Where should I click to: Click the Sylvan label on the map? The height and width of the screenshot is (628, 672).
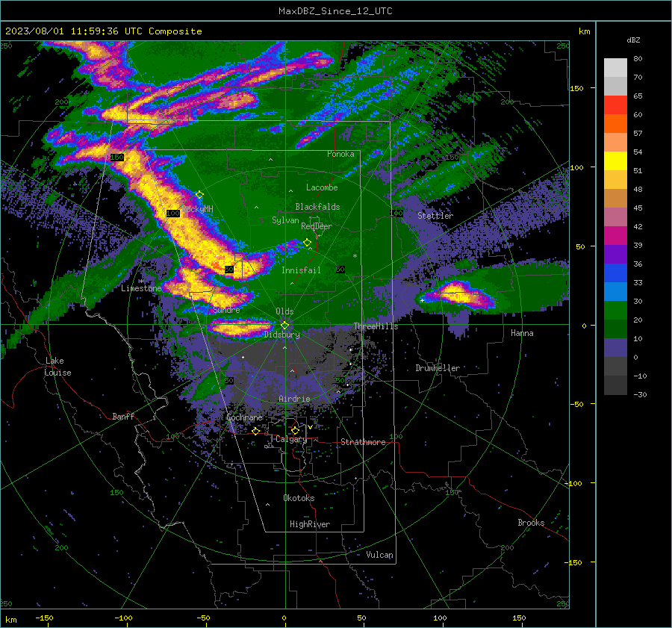[x=285, y=220]
